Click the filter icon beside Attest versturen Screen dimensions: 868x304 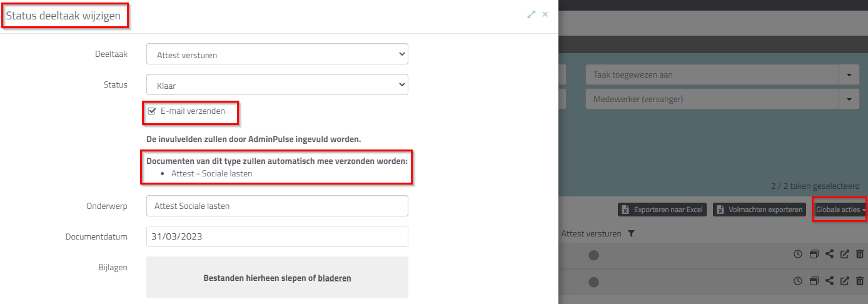click(631, 234)
